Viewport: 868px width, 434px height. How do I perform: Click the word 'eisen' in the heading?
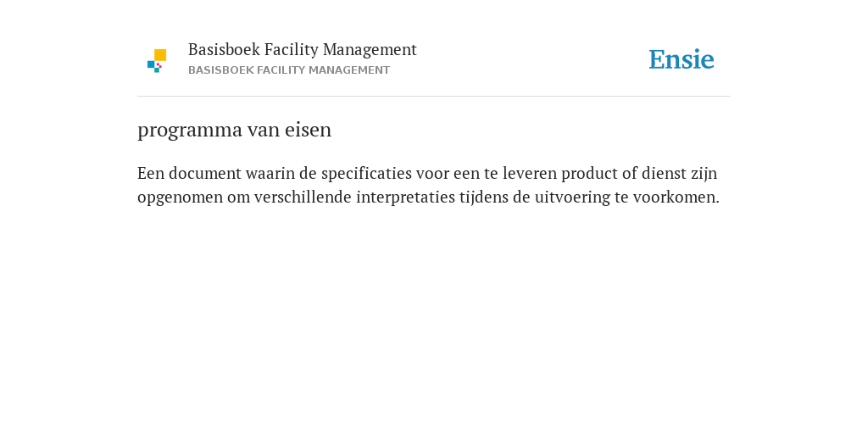pyautogui.click(x=308, y=130)
